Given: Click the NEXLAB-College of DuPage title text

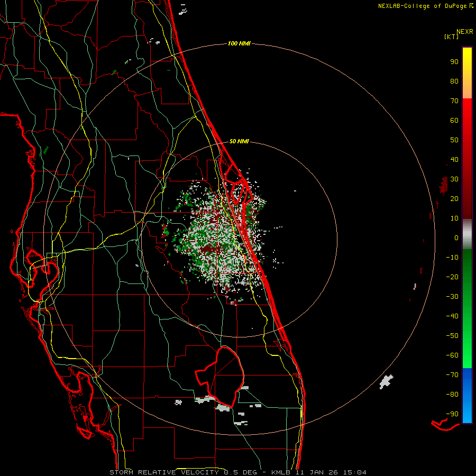Looking at the screenshot, I should [426, 6].
